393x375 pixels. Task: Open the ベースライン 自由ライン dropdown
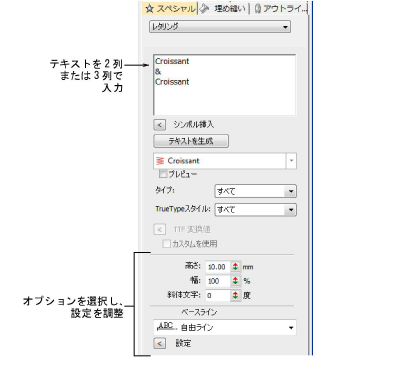tap(225, 328)
